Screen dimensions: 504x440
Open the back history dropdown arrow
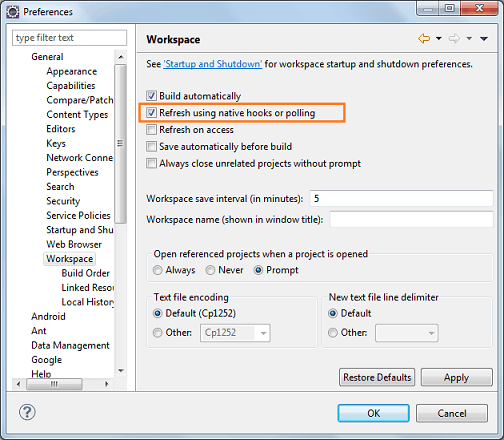[x=439, y=39]
